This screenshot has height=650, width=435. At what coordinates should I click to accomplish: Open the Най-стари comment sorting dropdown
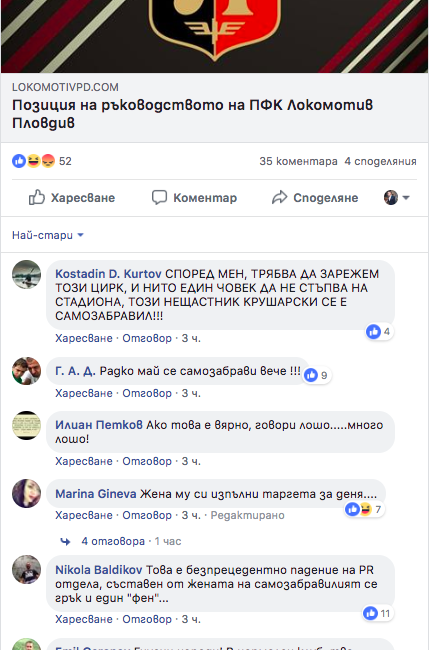click(48, 235)
